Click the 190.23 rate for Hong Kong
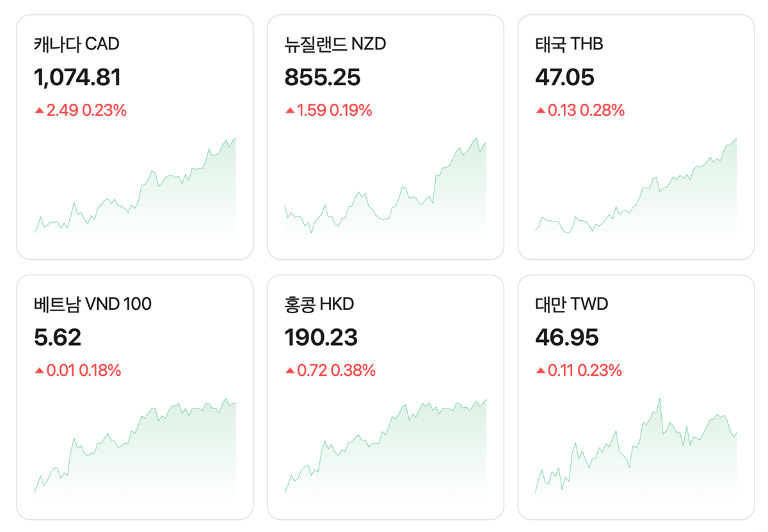Viewport: 768px width, 532px height. pyautogui.click(x=321, y=337)
